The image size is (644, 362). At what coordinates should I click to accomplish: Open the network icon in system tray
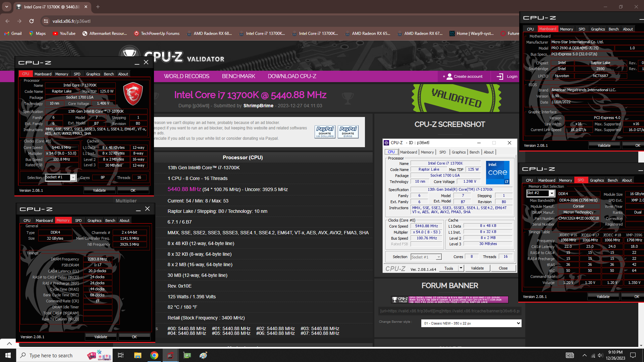pyautogui.click(x=593, y=355)
